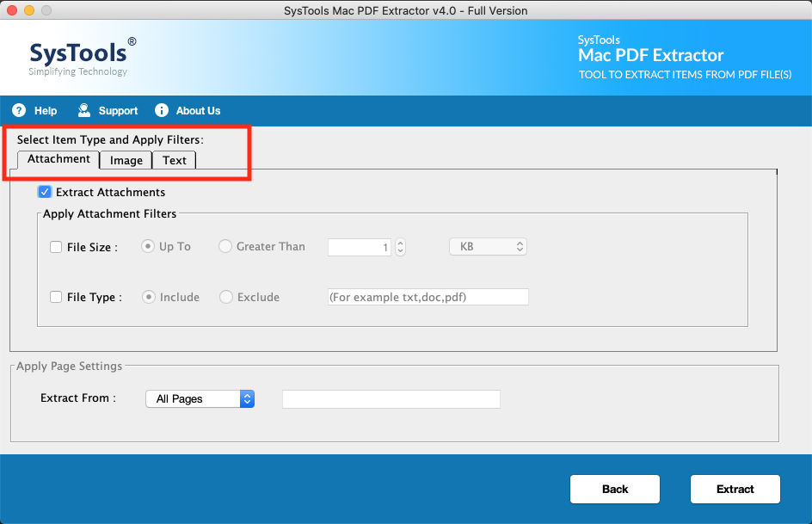Click the "Apply Attachment Filters" group label

tap(110, 214)
